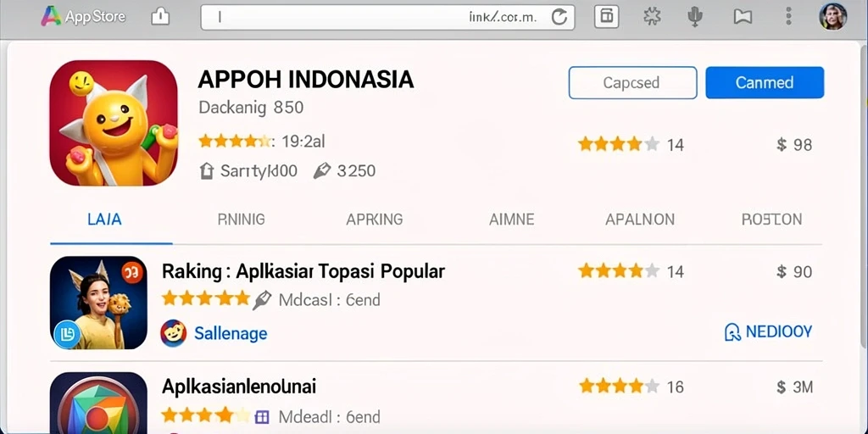Click the Capcsed outlined button

632,82
